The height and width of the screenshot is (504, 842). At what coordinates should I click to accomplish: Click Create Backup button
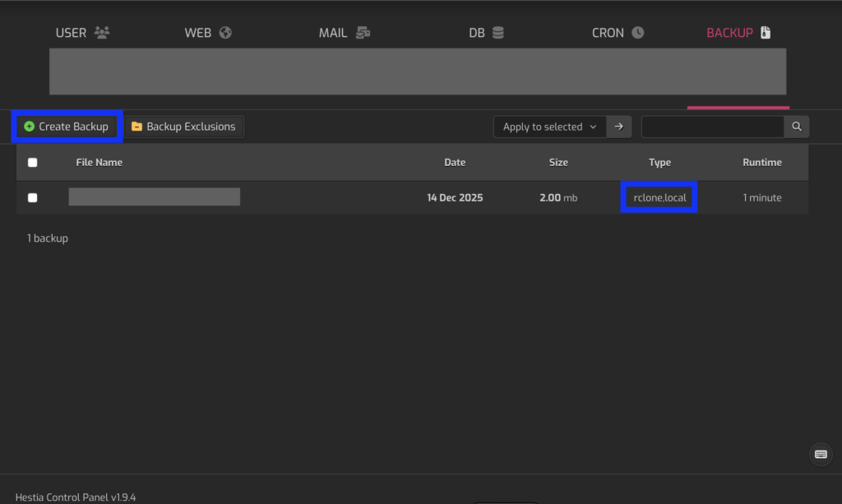click(66, 127)
